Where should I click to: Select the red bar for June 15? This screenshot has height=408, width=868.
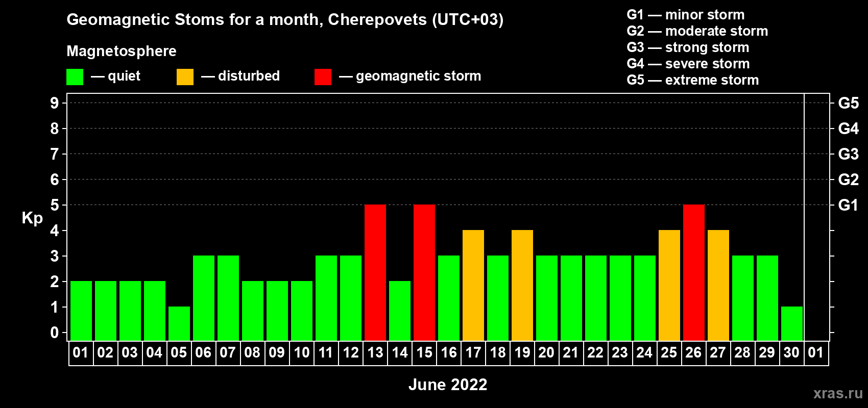(424, 272)
